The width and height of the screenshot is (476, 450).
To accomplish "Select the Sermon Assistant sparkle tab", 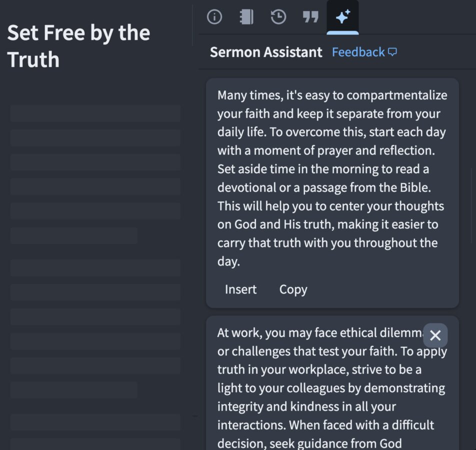I will [342, 17].
